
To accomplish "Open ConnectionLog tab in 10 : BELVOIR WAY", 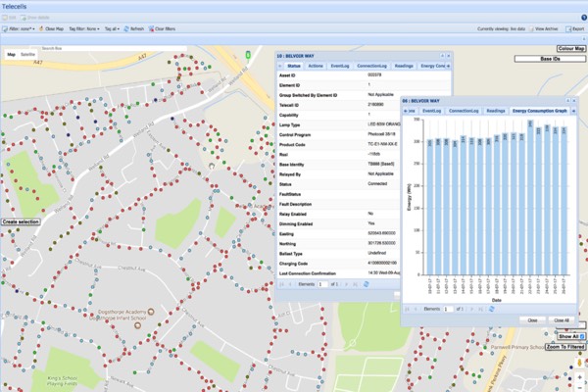I will click(x=371, y=66).
